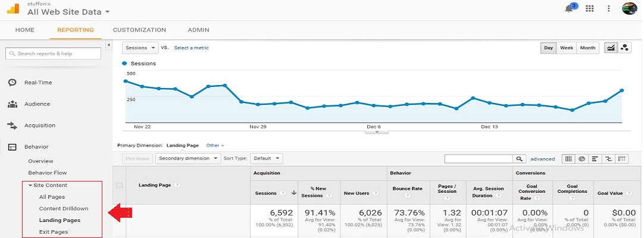Screen dimensions: 644x238
Task: Tick the select-all rows checkbox
Action: pos(120,185)
